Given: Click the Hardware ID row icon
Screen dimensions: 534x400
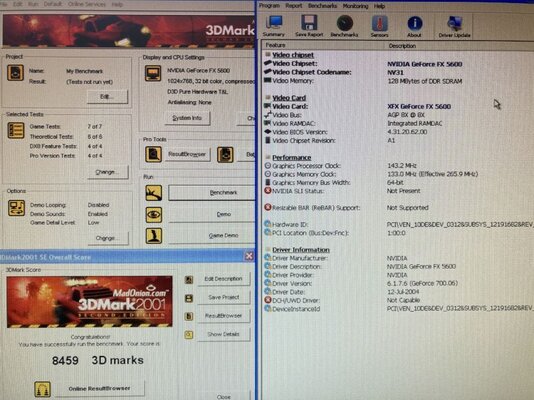Looking at the screenshot, I should click(x=267, y=224).
